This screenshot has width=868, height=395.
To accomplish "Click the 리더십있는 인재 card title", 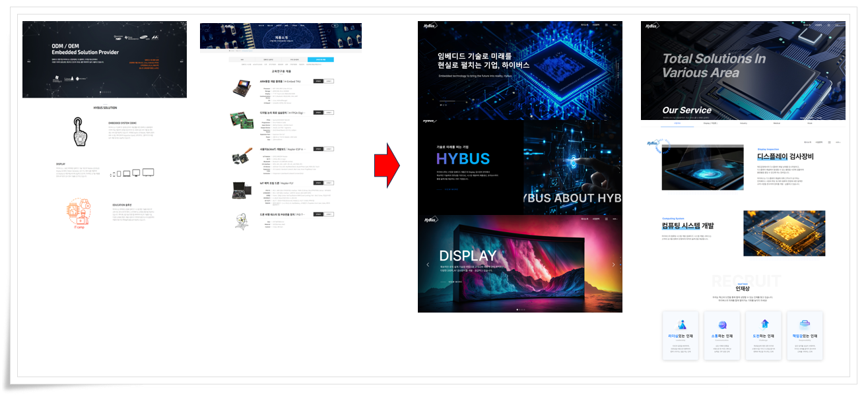I will (x=681, y=336).
